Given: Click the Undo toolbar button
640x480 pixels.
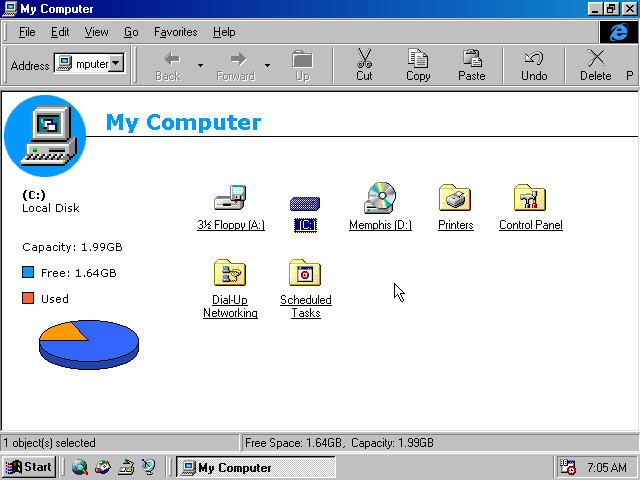Looking at the screenshot, I should [534, 65].
